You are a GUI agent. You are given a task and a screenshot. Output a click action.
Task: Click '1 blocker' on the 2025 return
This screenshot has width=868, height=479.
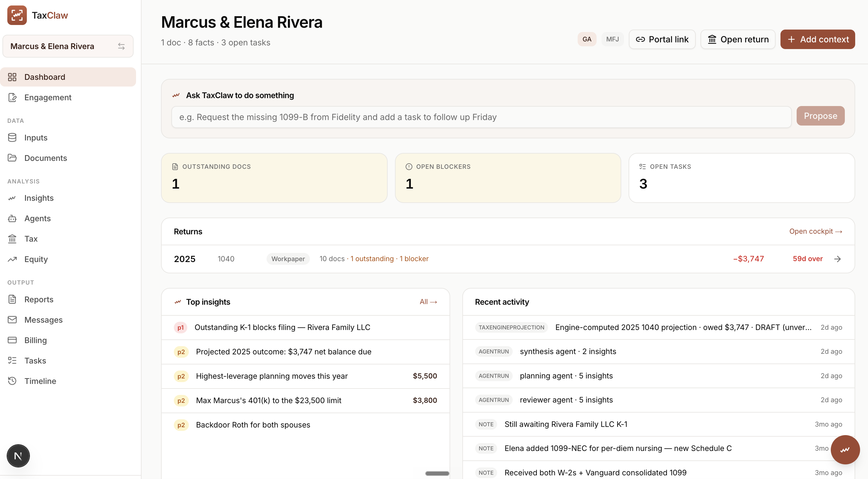tap(414, 259)
